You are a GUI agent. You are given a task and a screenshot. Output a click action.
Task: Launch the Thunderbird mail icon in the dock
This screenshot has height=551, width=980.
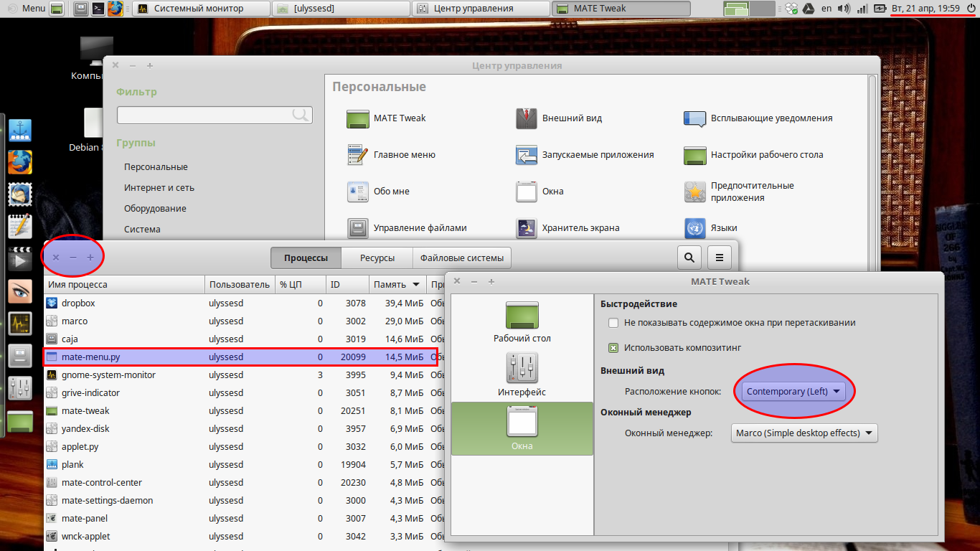tap(19, 194)
